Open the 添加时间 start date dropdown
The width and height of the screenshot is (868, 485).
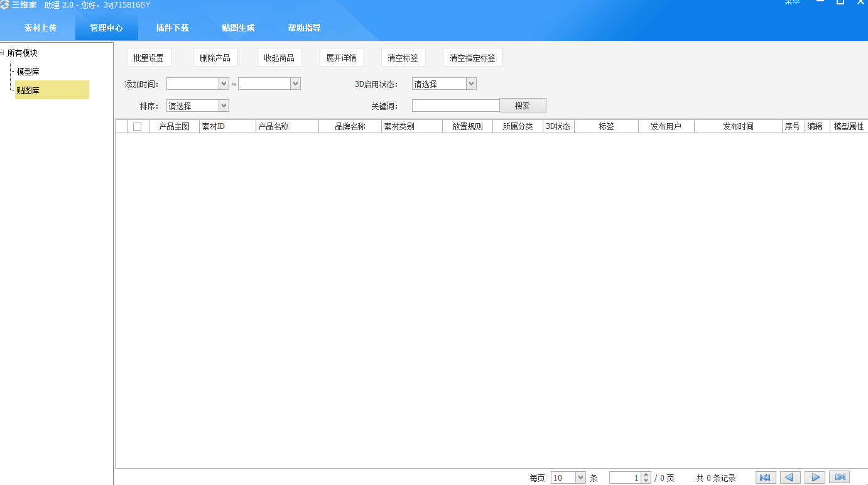point(224,84)
